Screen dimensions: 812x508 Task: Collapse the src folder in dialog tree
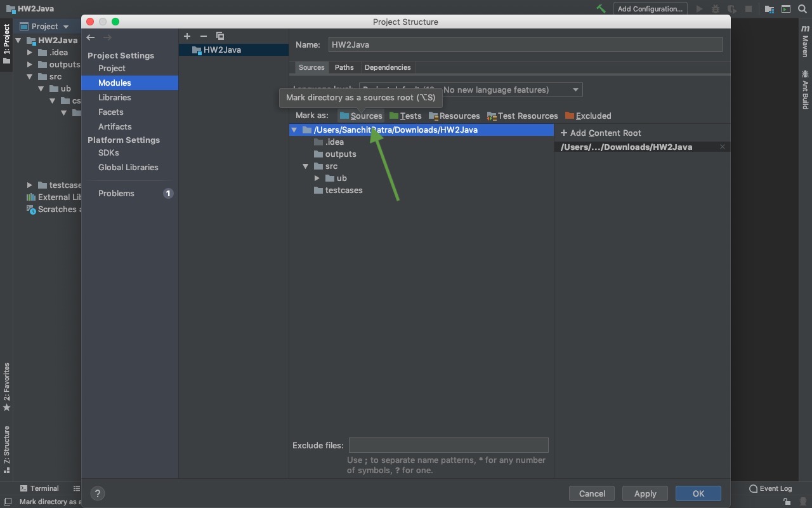[x=306, y=166]
